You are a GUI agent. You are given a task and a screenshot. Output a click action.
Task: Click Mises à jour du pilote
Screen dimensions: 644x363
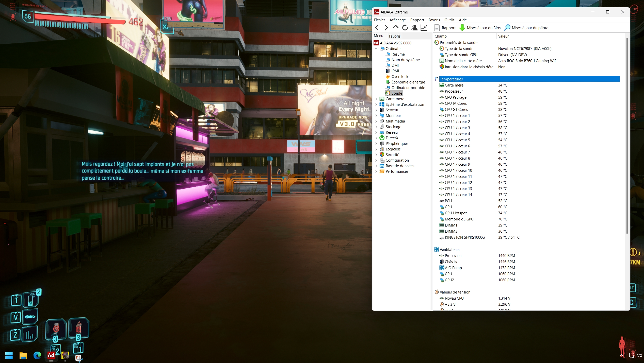pyautogui.click(x=526, y=28)
